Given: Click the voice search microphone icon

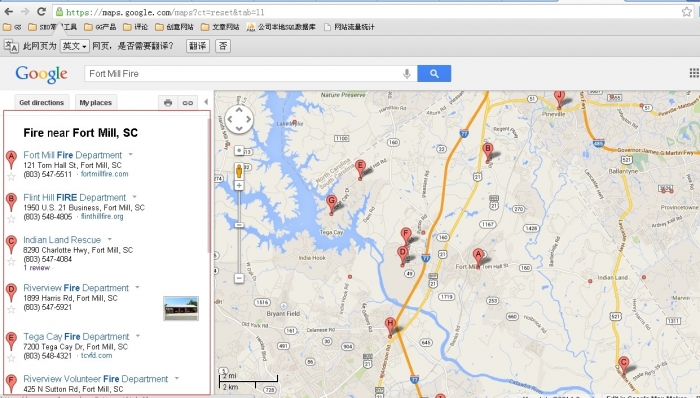Looking at the screenshot, I should pyautogui.click(x=407, y=74).
